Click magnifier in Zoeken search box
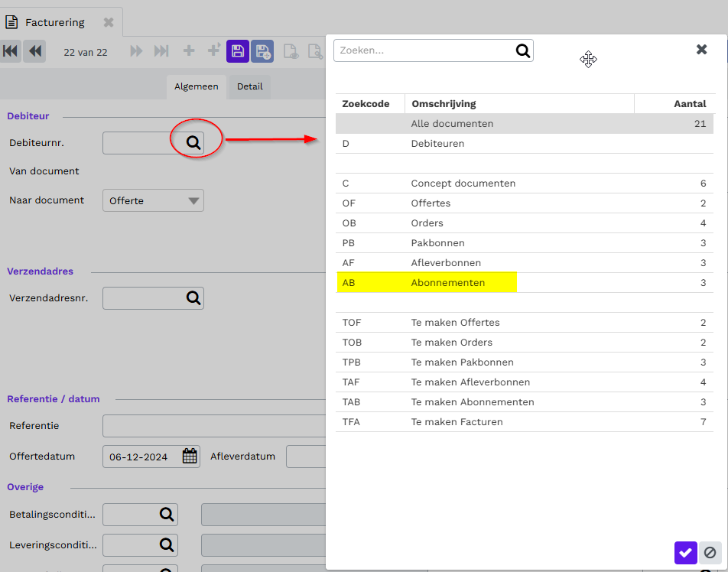The width and height of the screenshot is (728, 572). tap(523, 50)
